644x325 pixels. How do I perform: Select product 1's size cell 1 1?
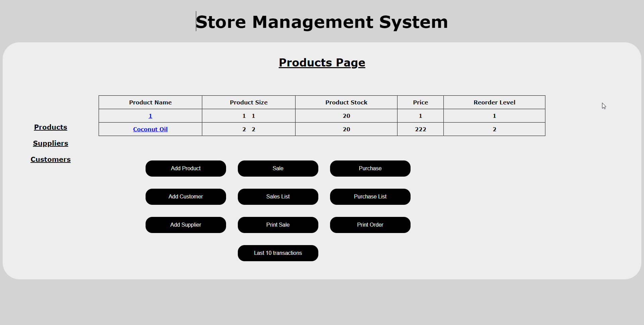(249, 116)
